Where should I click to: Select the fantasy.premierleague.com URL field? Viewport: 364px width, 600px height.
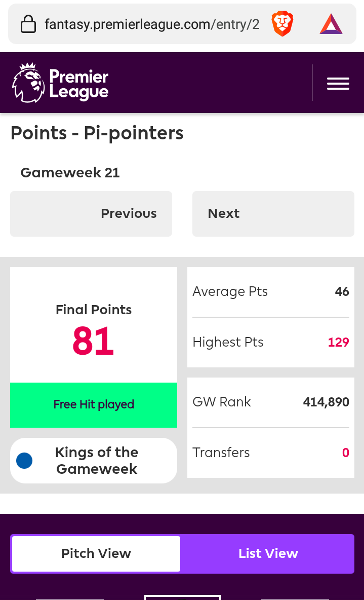tap(152, 24)
